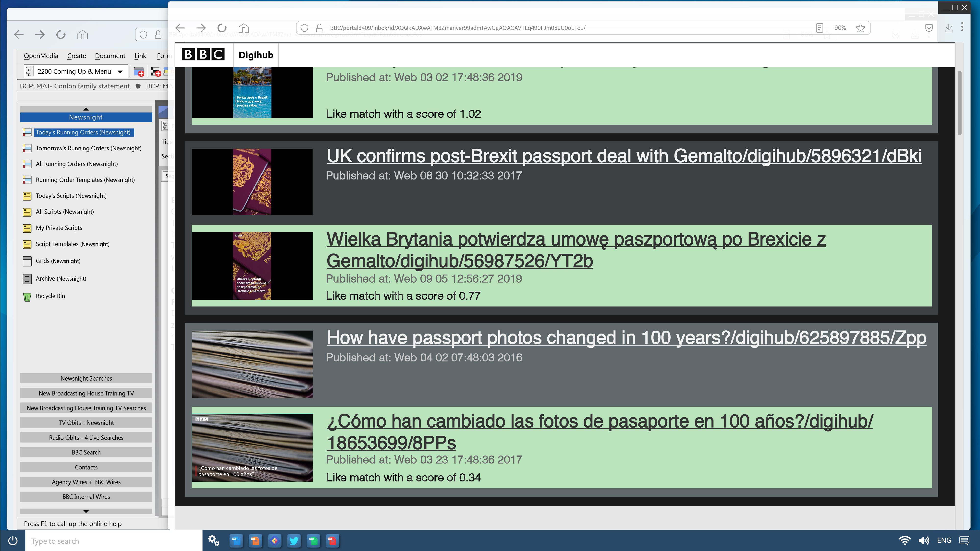Bookmark page with star icon

coord(860,28)
